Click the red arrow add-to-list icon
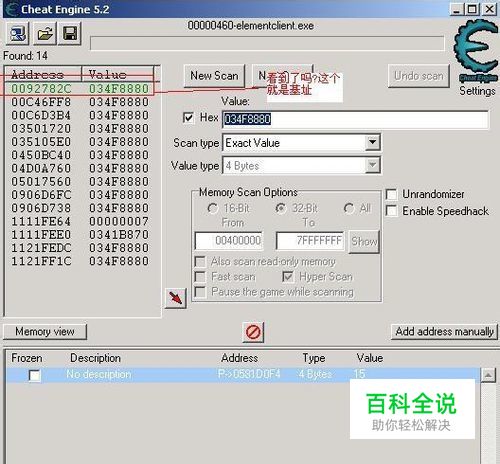The height and width of the screenshot is (464, 500). point(175,298)
